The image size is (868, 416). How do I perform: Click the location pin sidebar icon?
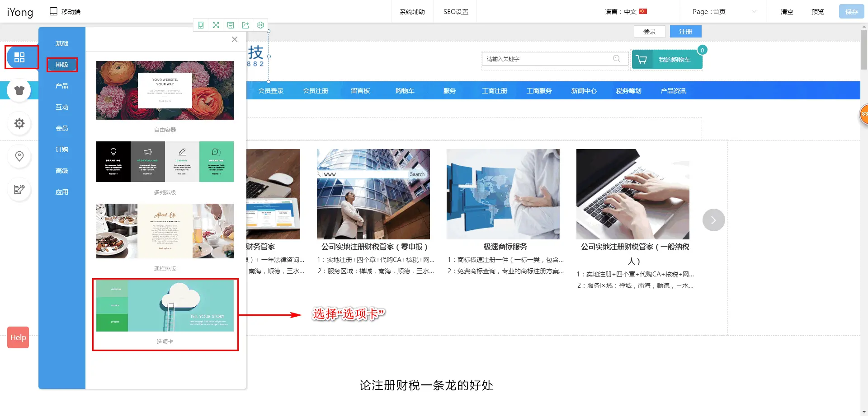[19, 156]
